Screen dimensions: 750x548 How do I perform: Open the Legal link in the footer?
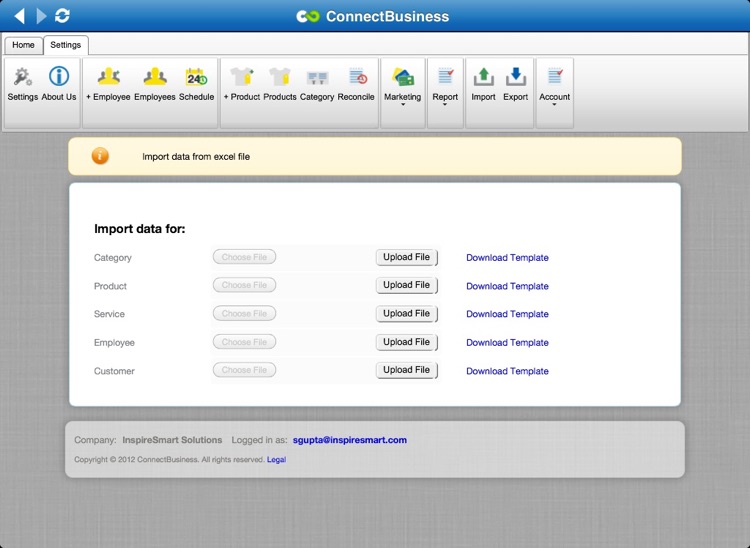[x=276, y=460]
